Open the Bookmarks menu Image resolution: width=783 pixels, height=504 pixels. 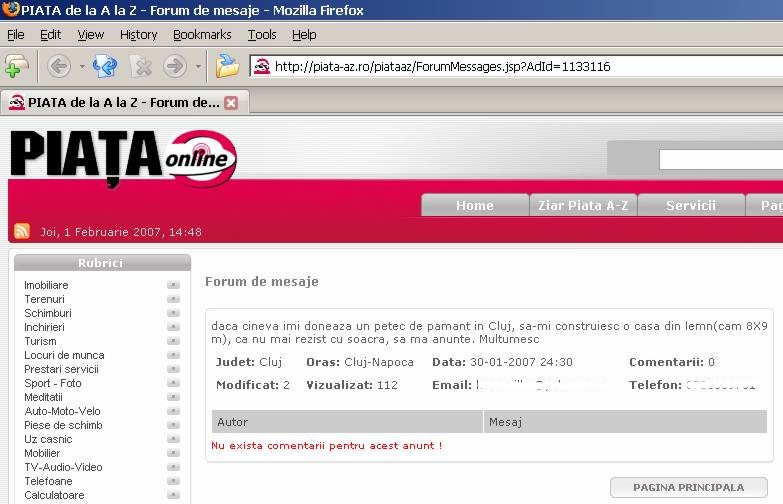tap(202, 35)
